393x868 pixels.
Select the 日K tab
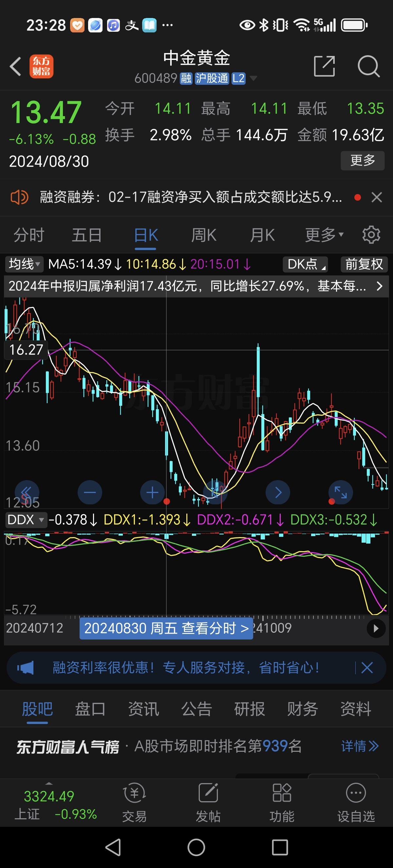(x=146, y=235)
